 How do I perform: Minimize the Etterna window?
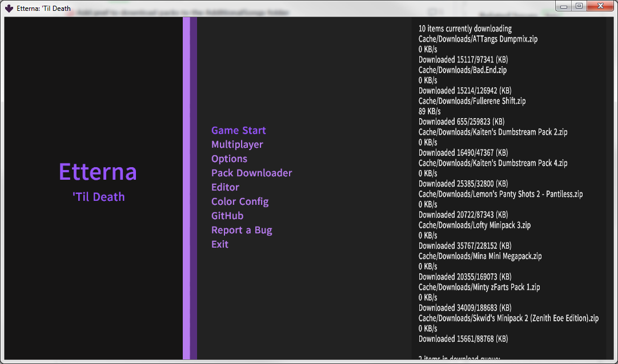[563, 6]
